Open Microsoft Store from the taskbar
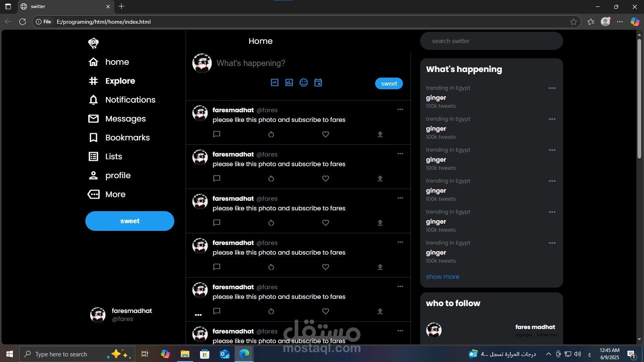 click(205, 354)
